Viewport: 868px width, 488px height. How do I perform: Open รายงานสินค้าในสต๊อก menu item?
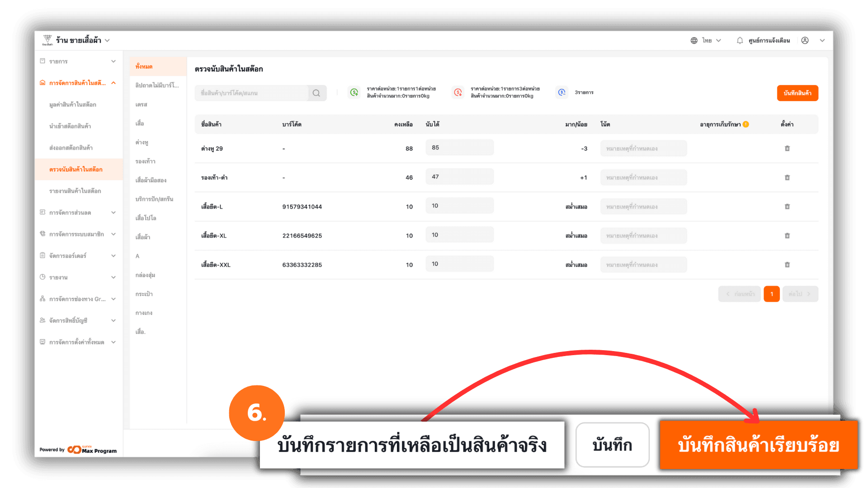(x=75, y=191)
